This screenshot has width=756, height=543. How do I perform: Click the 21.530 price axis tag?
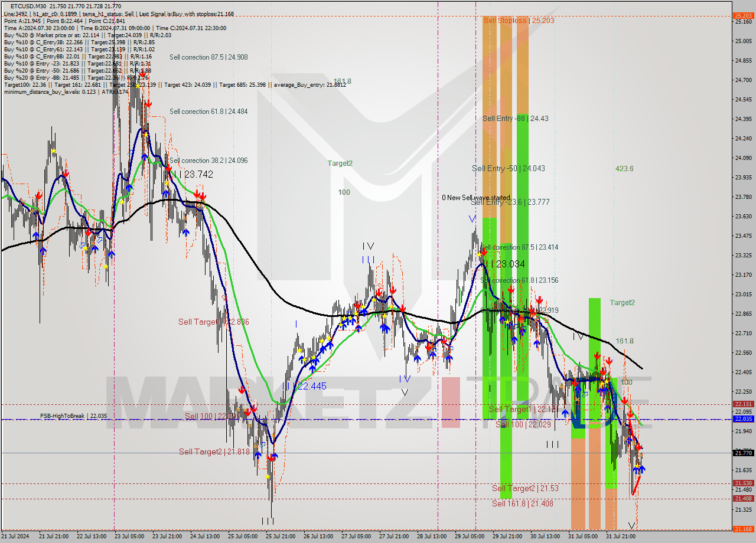[742, 483]
